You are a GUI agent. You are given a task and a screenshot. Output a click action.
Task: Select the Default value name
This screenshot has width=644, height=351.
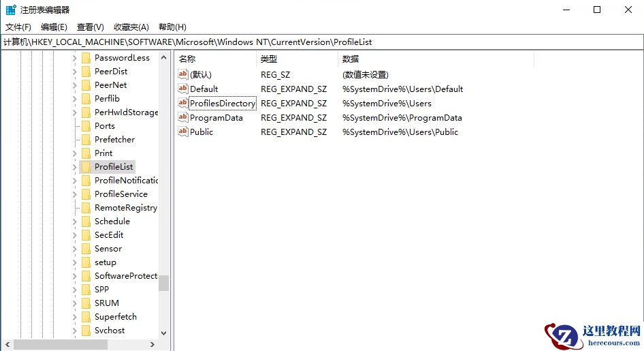(x=204, y=89)
